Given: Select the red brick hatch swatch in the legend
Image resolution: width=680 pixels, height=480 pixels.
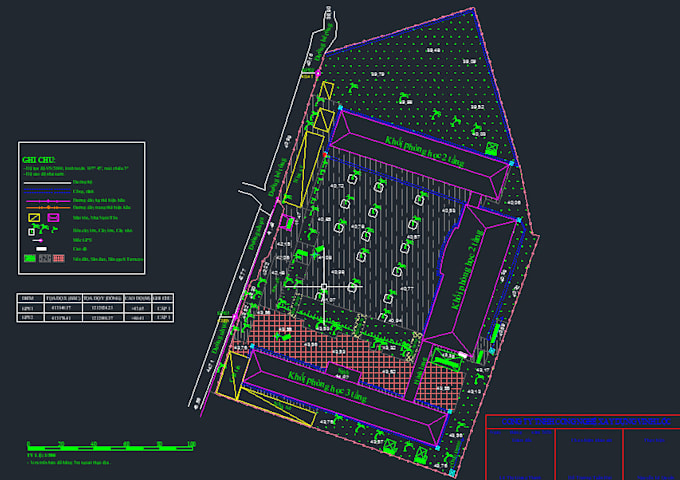Looking at the screenshot, I should pyautogui.click(x=59, y=258).
